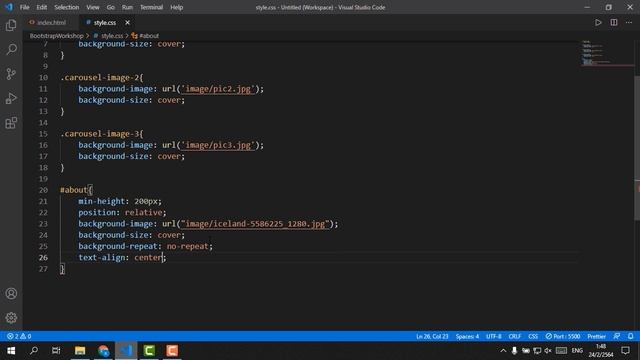
Task: Close the style.css tab
Action: (x=127, y=22)
